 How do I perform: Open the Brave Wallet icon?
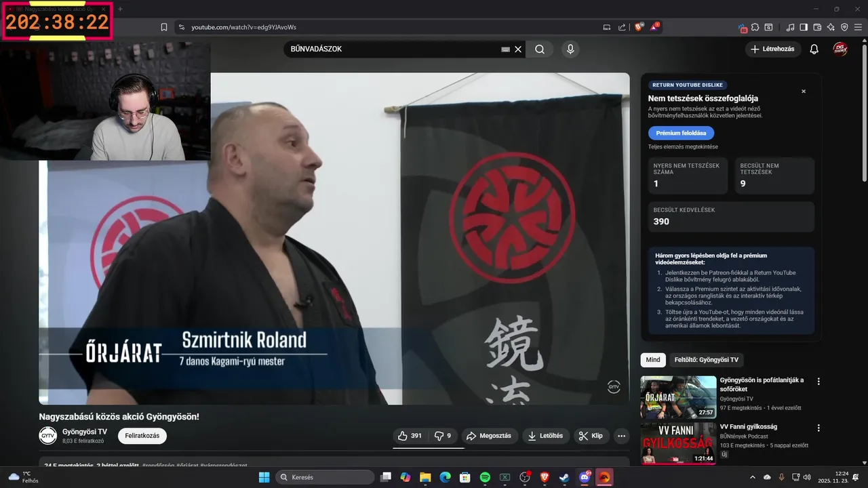tap(817, 27)
